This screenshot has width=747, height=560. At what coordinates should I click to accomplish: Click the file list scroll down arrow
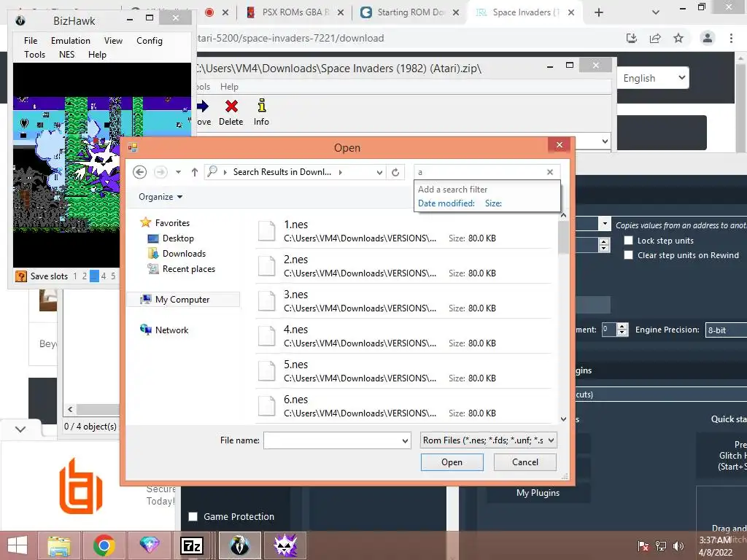click(x=563, y=419)
